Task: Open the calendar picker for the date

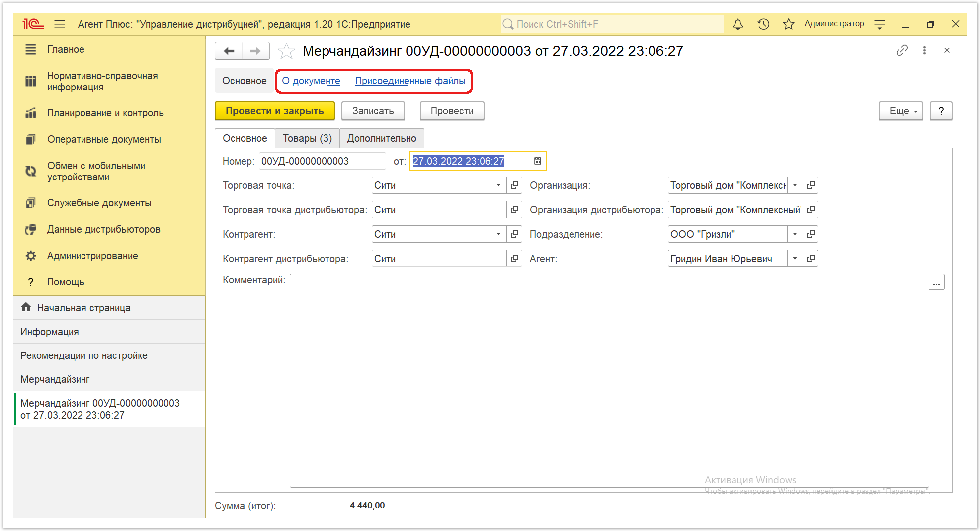Action: click(538, 161)
